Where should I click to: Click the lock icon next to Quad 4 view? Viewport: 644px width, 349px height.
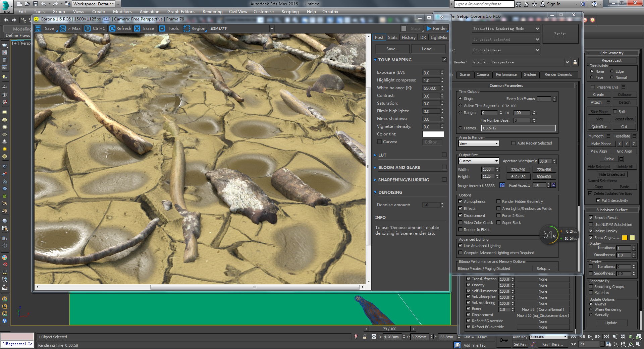(575, 62)
